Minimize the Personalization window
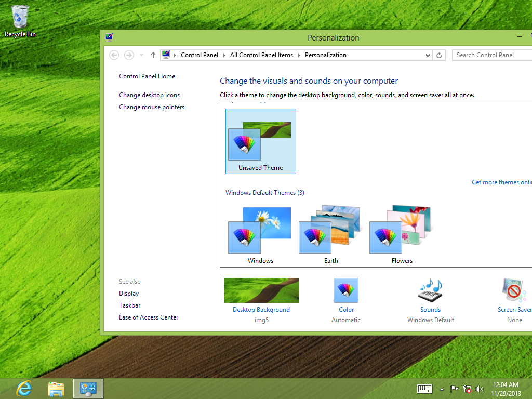 click(519, 37)
